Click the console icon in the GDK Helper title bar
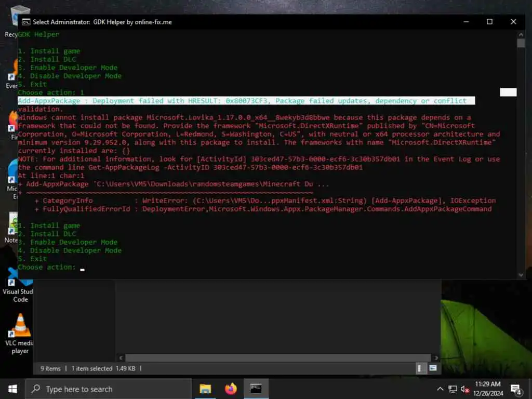Screen dimensions: 532x399 point(26,22)
